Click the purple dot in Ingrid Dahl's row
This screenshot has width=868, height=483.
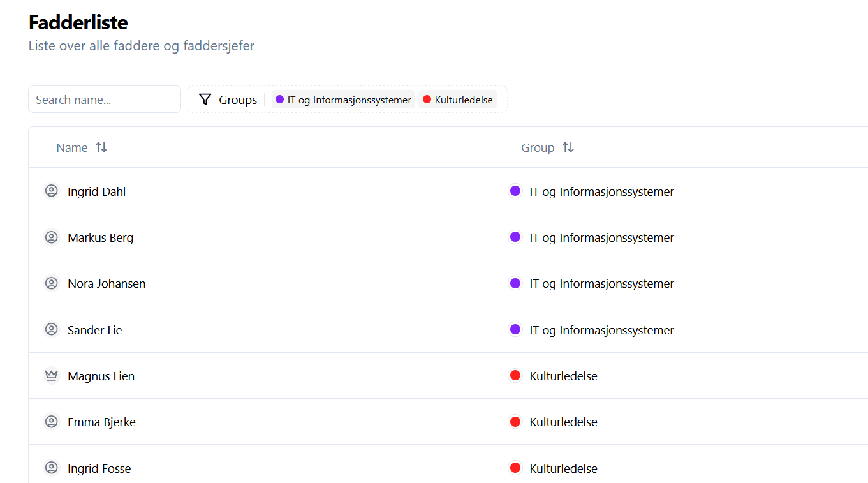515,191
